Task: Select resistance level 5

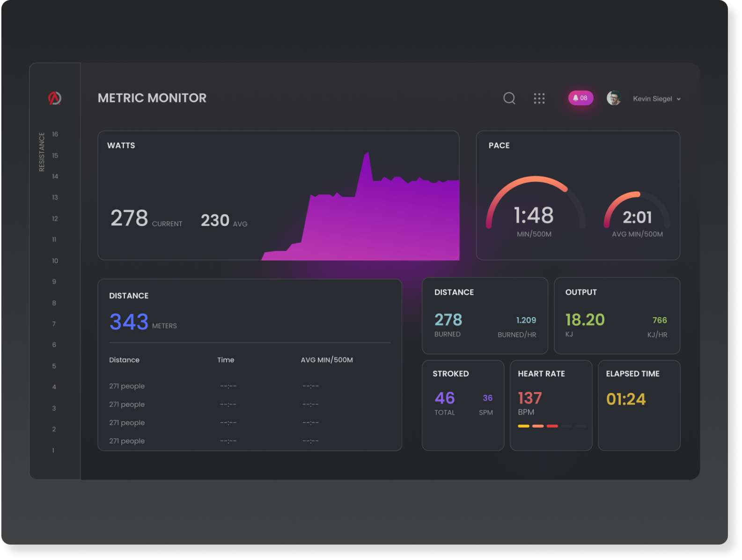Action: pos(54,366)
